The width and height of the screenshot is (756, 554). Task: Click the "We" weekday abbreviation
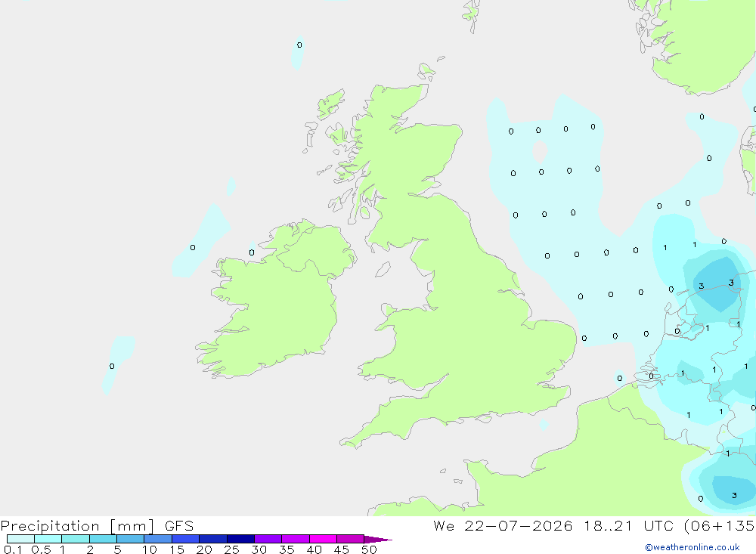click(x=444, y=526)
